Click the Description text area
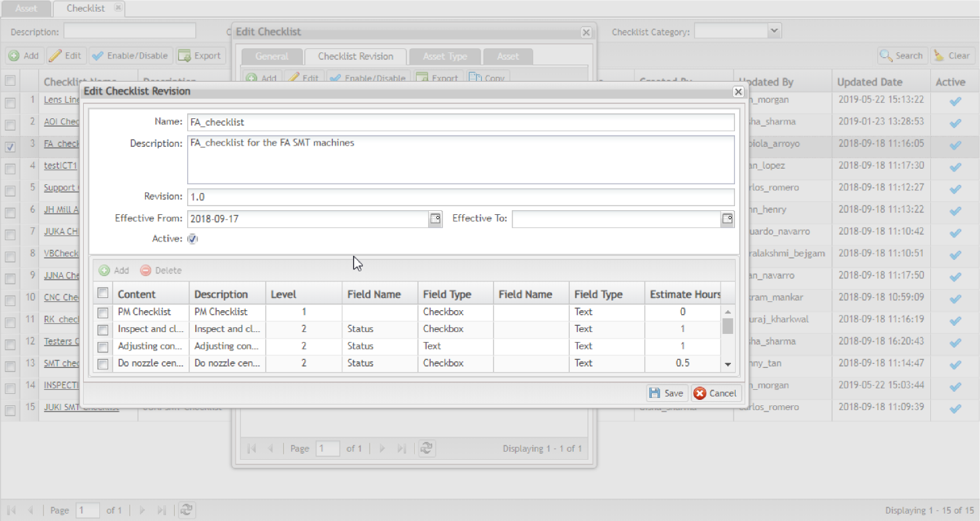980x521 pixels. (x=461, y=160)
